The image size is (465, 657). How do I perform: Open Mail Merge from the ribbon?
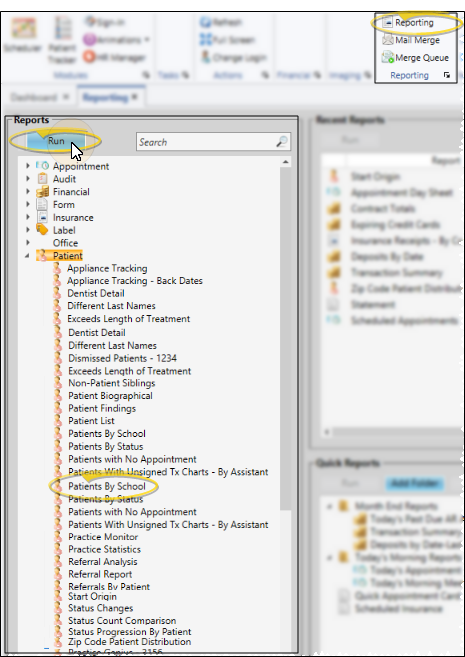click(x=411, y=40)
